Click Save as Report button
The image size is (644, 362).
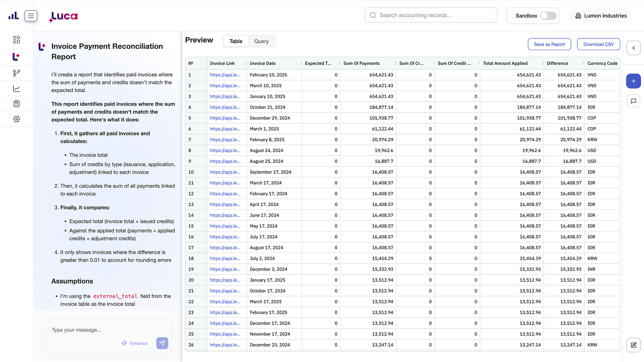pos(549,44)
